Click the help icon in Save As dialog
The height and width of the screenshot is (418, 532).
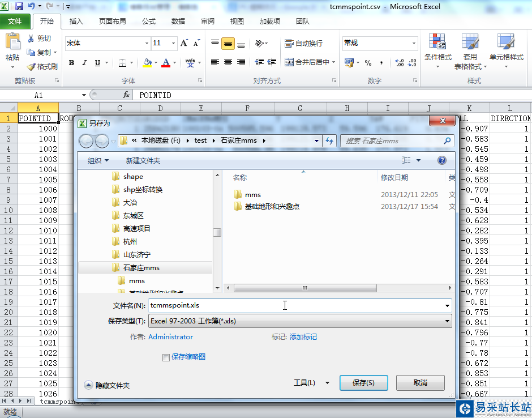coord(442,160)
